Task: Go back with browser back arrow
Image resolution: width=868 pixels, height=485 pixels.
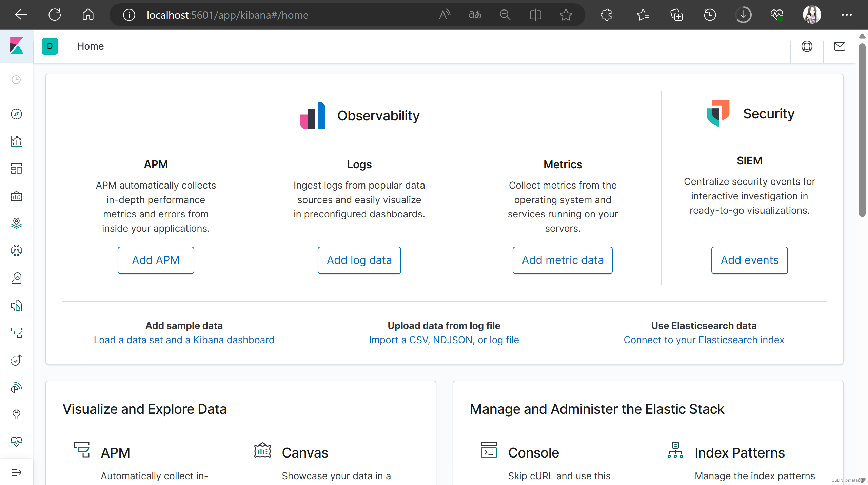Action: point(21,15)
